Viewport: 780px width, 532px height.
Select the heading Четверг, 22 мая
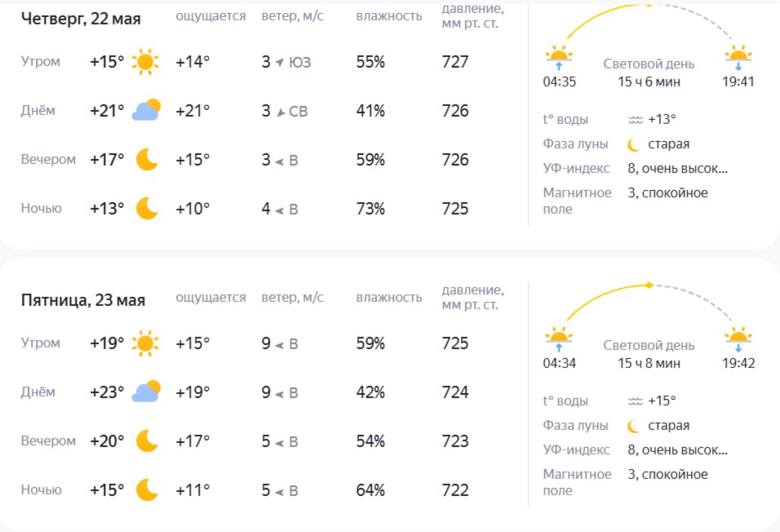81,19
